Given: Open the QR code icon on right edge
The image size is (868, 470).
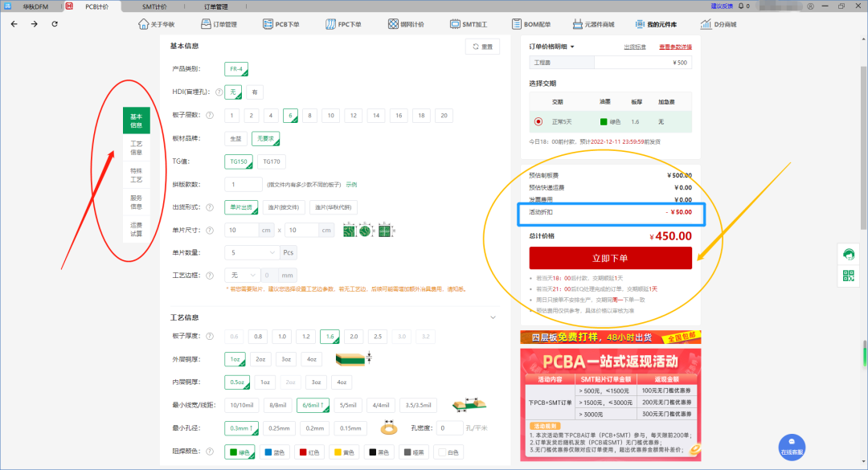Looking at the screenshot, I should coord(848,275).
